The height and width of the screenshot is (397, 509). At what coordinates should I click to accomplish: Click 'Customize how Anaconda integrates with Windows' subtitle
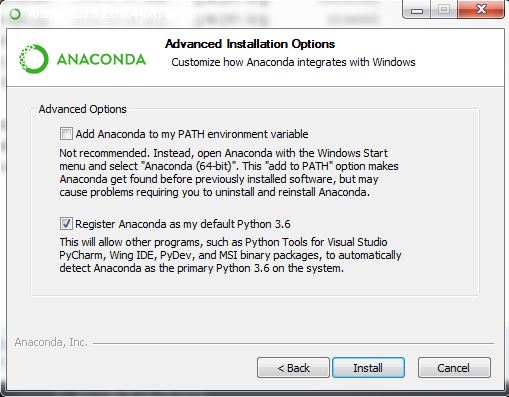click(x=293, y=62)
